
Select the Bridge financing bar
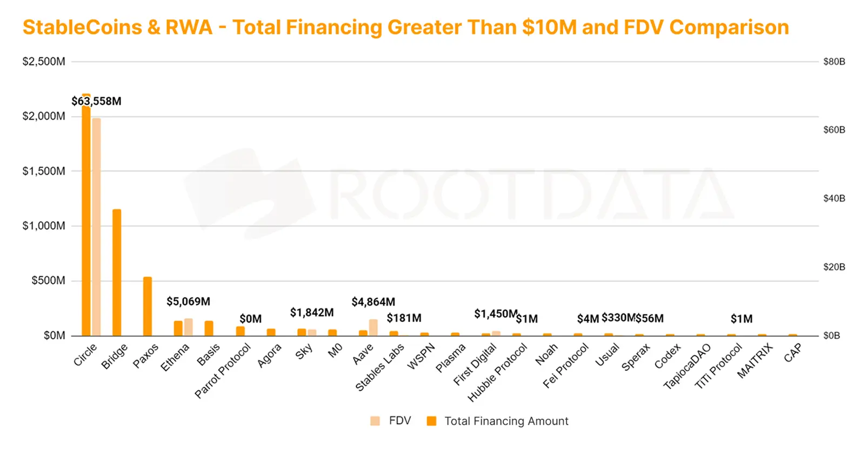[x=117, y=272]
